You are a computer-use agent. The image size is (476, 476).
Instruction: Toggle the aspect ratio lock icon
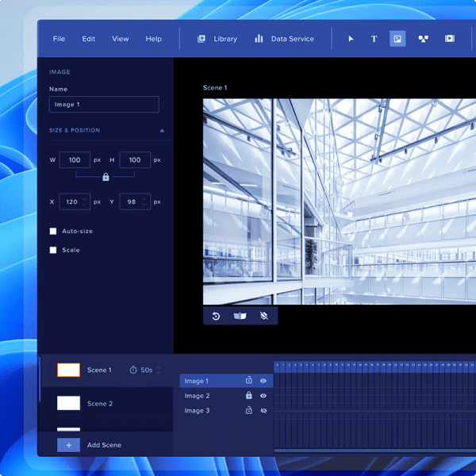tap(106, 177)
